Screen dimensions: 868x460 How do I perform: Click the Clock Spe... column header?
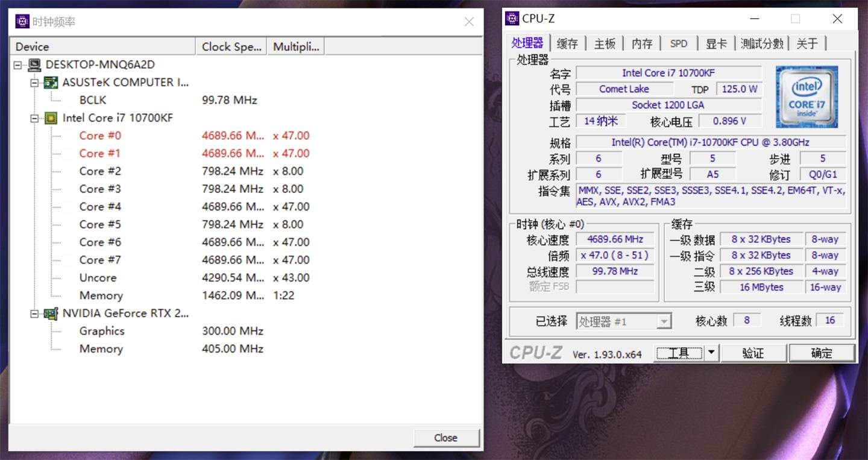tap(231, 46)
